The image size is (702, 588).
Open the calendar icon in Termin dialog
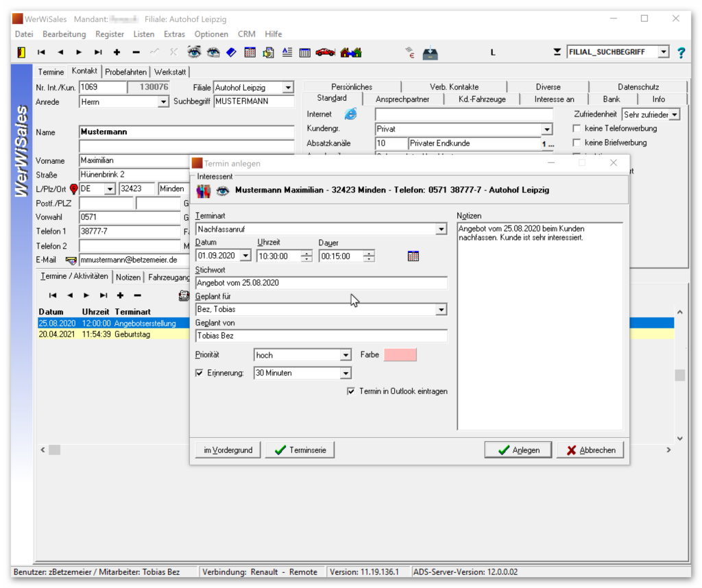coord(413,256)
